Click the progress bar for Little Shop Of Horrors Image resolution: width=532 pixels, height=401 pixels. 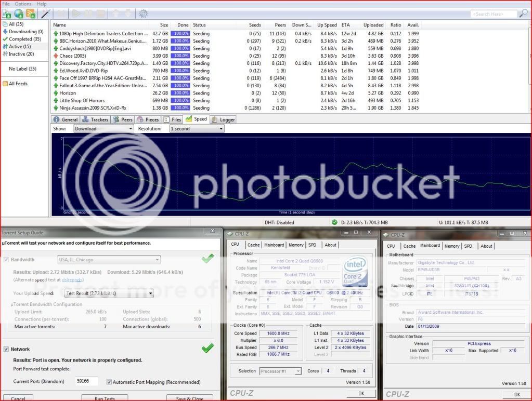[180, 100]
